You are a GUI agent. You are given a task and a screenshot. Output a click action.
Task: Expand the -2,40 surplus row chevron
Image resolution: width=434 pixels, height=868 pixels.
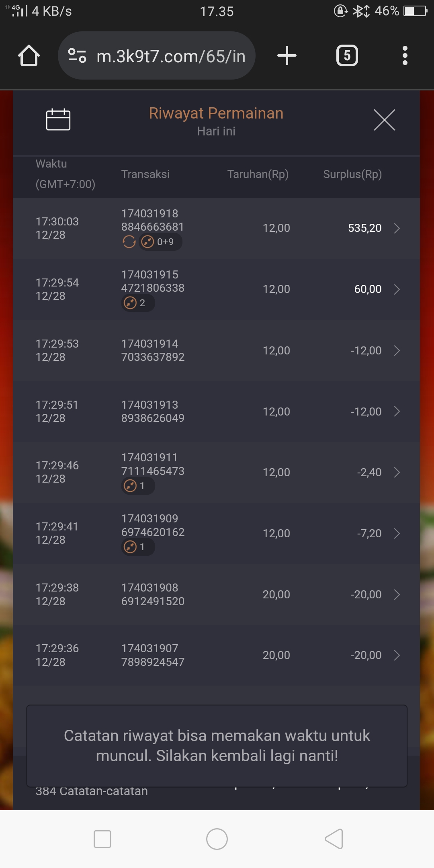pyautogui.click(x=397, y=472)
